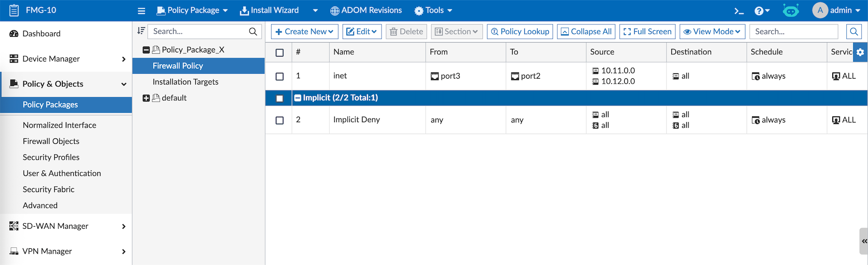Toggle the select-all checkbox in table header

click(280, 52)
